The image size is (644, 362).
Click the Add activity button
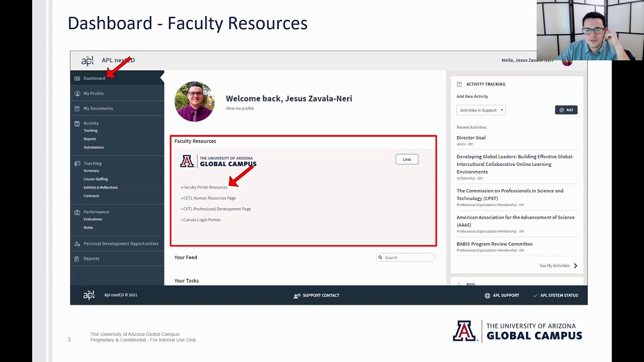point(566,110)
